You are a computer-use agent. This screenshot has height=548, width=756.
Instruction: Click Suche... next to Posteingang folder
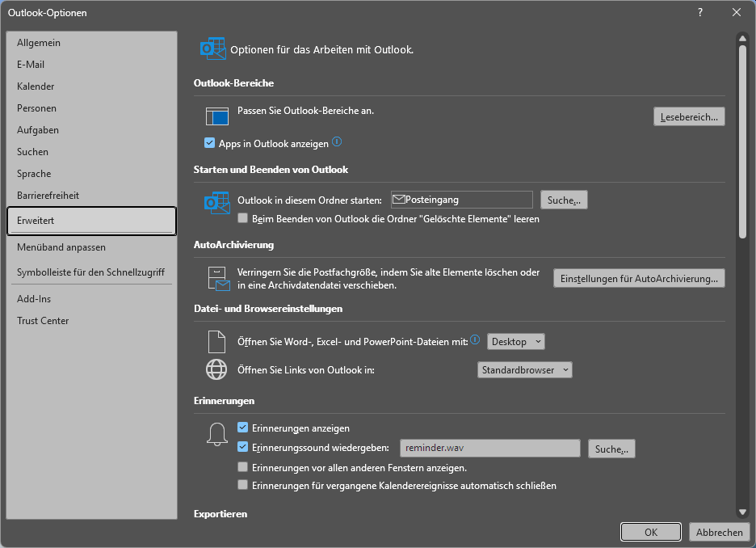coord(564,200)
